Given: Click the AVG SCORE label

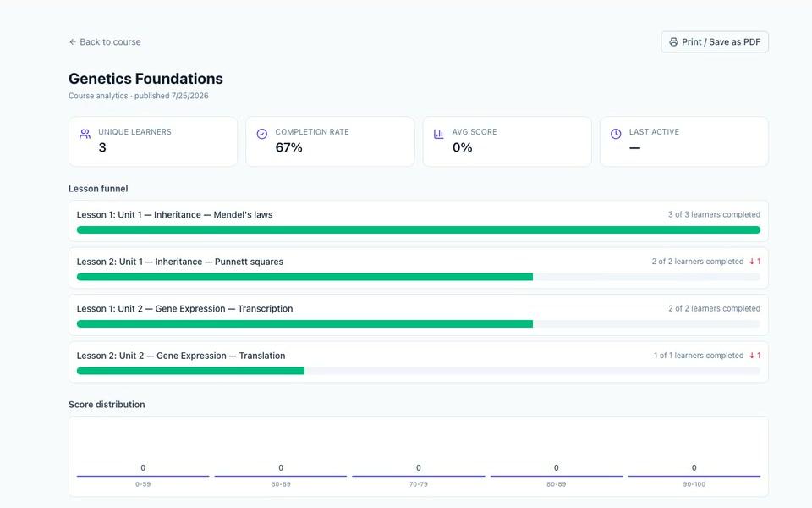Looking at the screenshot, I should point(475,132).
